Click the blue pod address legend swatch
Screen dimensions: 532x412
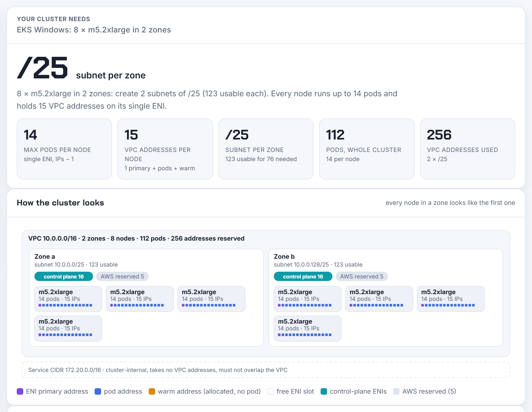point(98,391)
